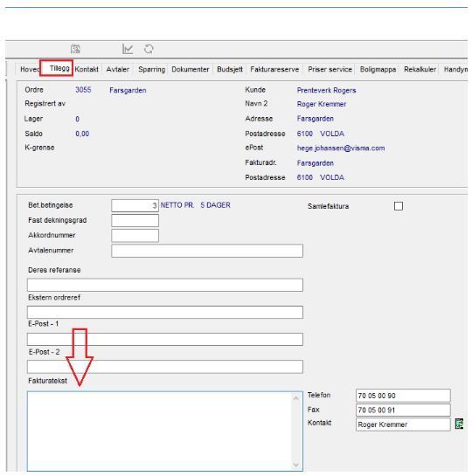The image size is (472, 476).
Task: Switch to the Boligmappa tab
Action: click(x=378, y=69)
